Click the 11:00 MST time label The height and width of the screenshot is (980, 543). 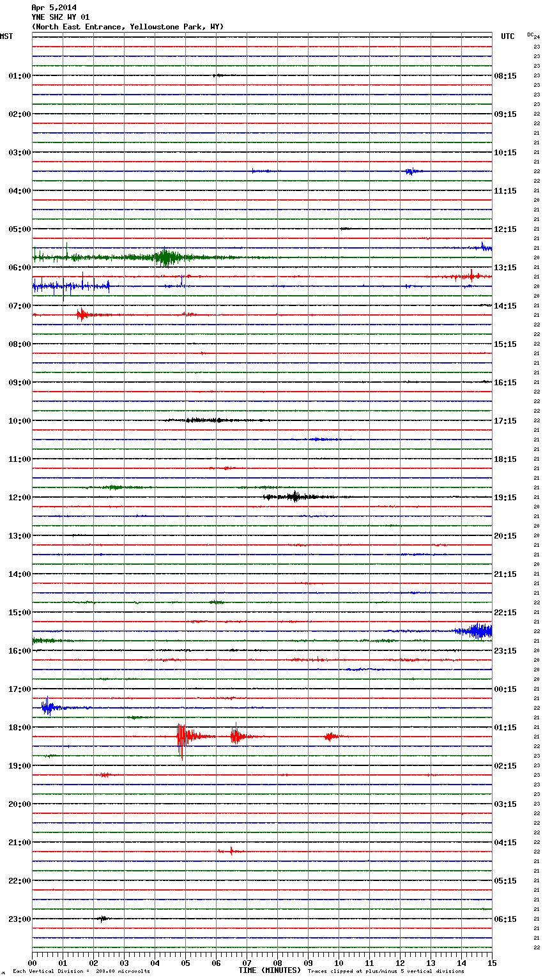coord(20,459)
